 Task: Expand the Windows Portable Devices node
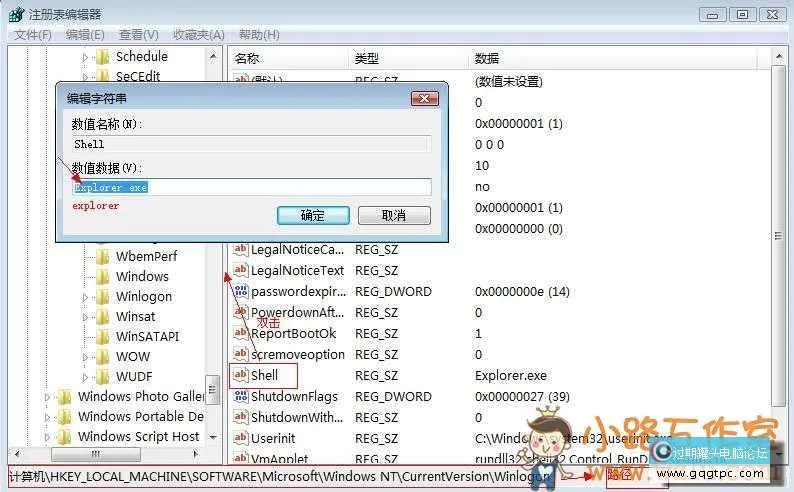pyautogui.click(x=47, y=418)
